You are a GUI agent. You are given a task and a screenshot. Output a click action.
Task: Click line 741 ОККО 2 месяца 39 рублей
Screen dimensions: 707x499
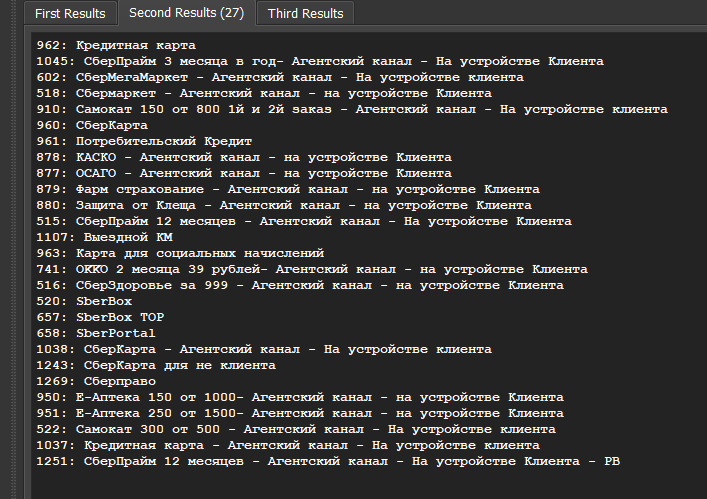312,269
